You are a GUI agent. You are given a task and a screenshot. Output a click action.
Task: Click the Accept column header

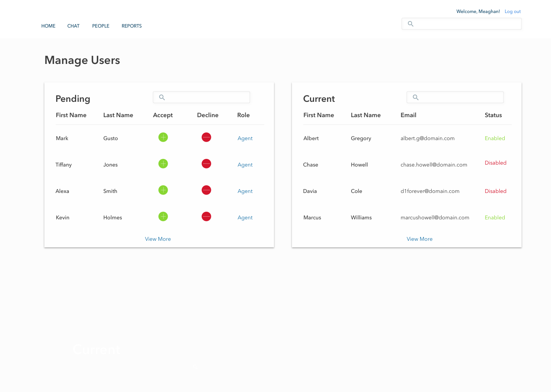(163, 115)
